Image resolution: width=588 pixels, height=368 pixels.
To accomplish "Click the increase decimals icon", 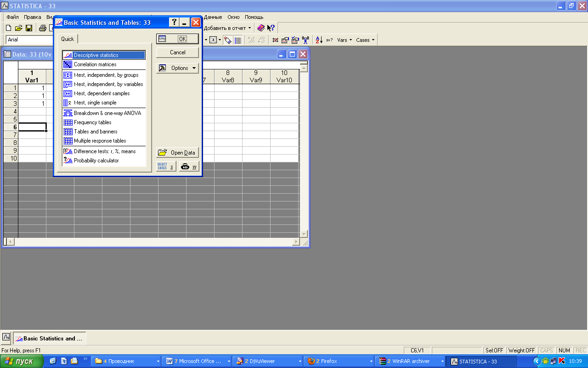I will point(251,40).
